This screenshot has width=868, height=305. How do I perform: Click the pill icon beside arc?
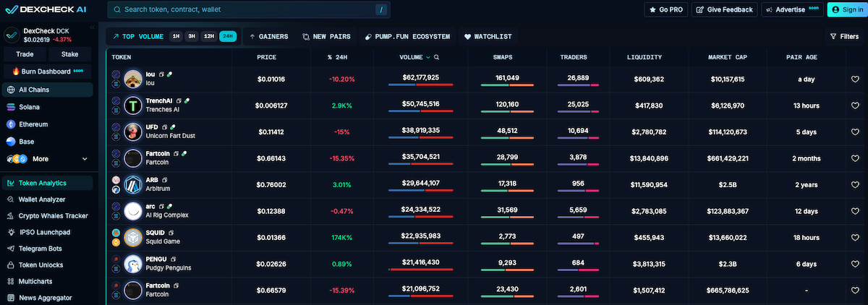pos(171,207)
